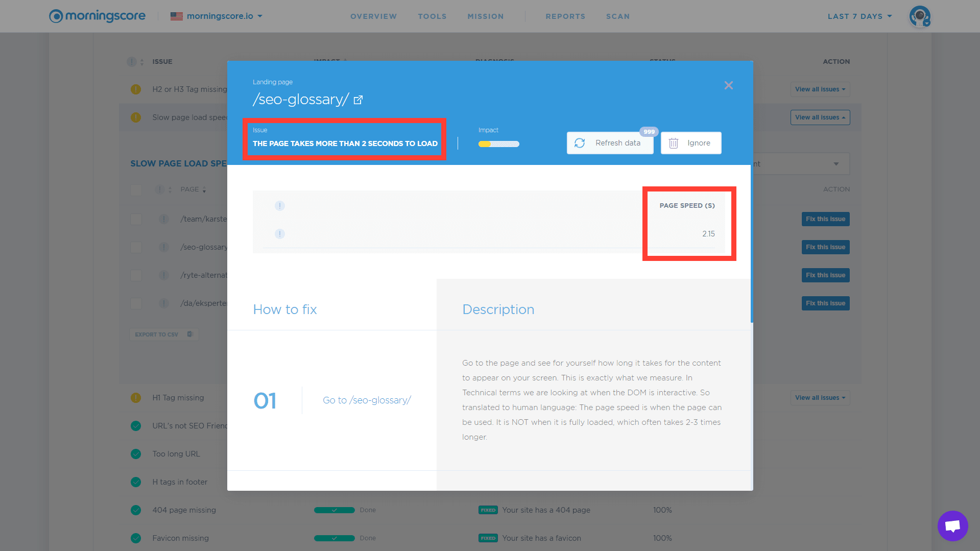Click the US flag icon
980x551 pixels.
pos(177,16)
